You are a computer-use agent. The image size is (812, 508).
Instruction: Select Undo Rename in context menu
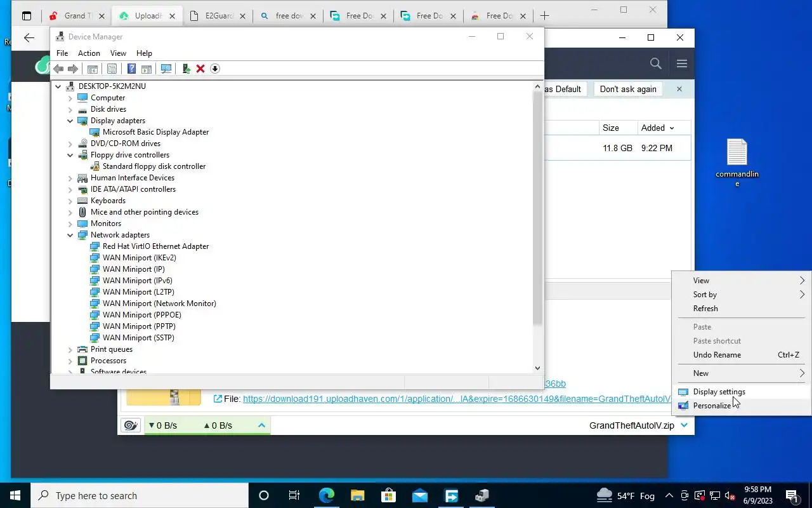[x=741, y=355]
